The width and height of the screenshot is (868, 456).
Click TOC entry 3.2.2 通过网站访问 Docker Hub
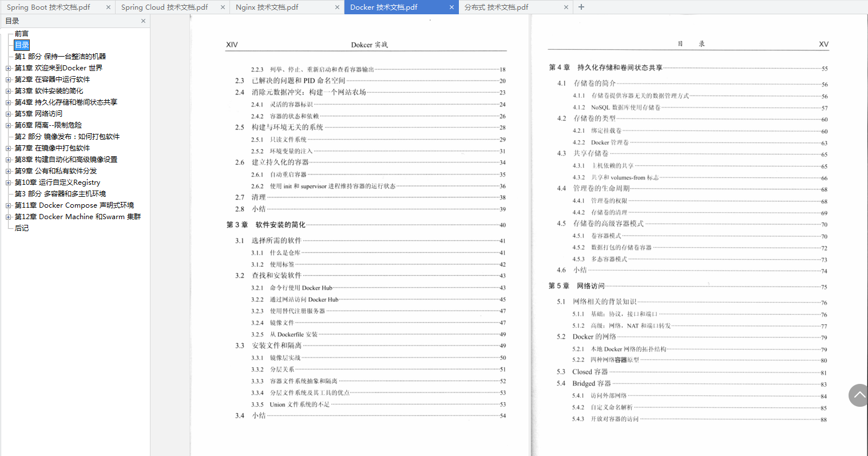click(x=378, y=300)
